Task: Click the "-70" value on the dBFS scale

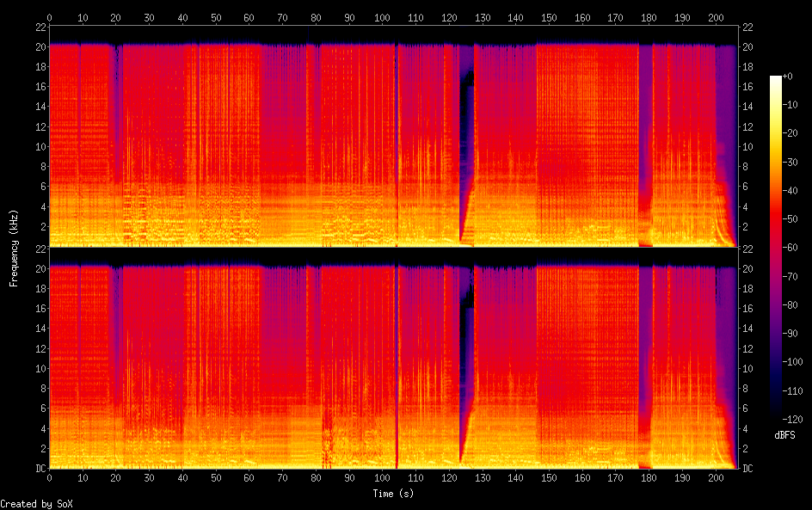Action: tap(790, 276)
